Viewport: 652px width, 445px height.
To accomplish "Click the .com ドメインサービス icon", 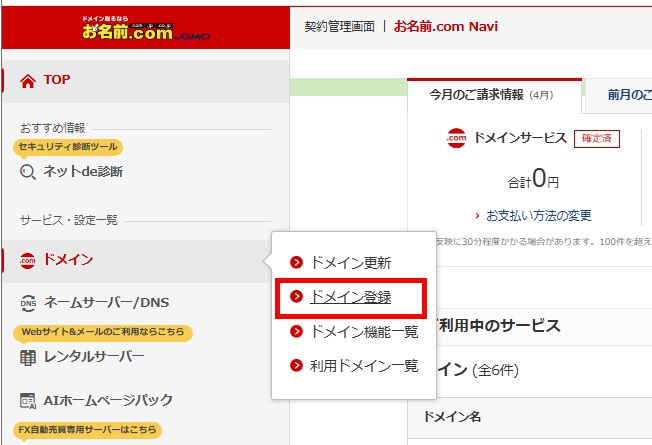I will [456, 138].
